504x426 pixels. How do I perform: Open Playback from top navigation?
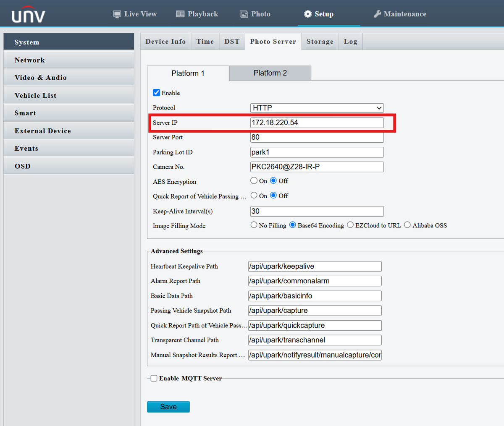click(197, 14)
